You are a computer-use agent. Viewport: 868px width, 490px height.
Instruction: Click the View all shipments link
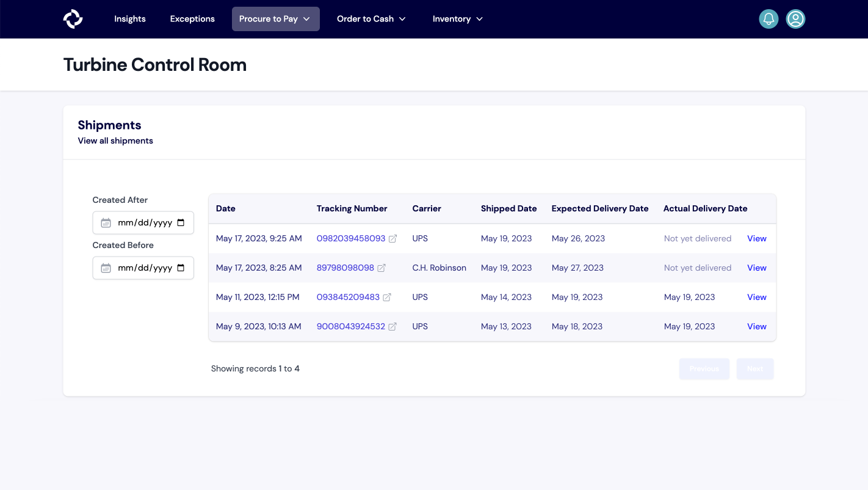point(115,141)
